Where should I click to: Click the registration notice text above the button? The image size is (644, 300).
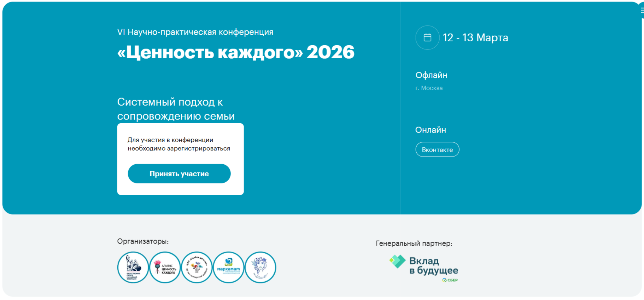(x=179, y=144)
